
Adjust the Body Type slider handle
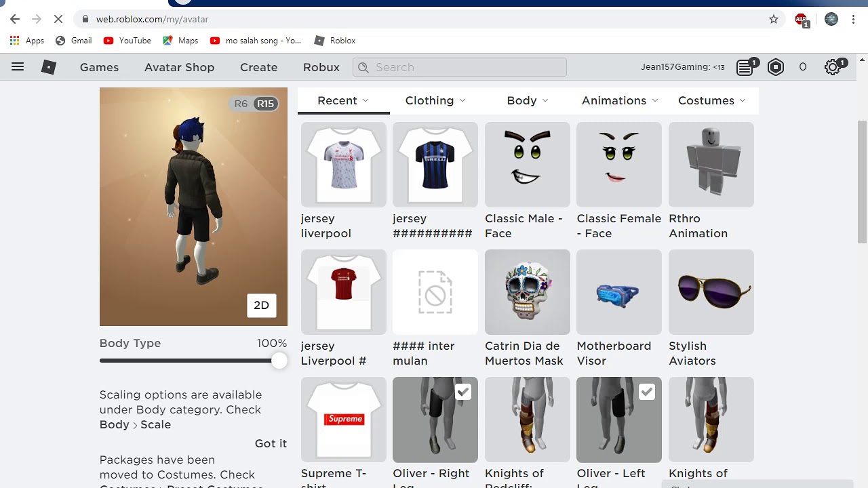(x=279, y=361)
